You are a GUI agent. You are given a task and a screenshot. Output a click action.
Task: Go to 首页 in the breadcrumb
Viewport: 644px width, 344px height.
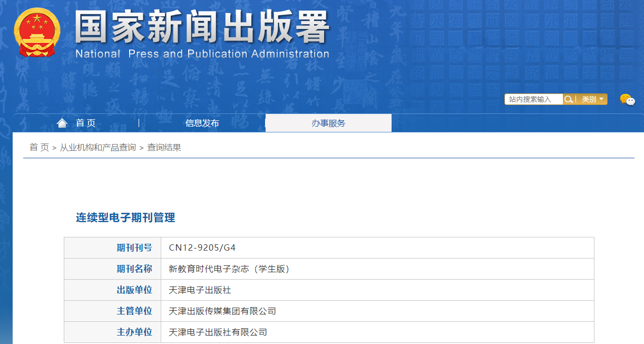click(x=39, y=148)
